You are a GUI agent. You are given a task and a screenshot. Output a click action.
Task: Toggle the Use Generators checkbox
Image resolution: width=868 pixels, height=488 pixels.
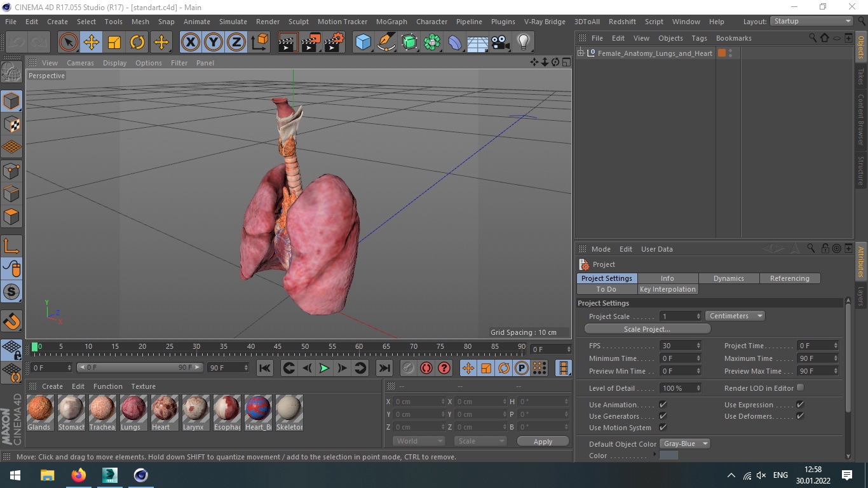point(663,416)
